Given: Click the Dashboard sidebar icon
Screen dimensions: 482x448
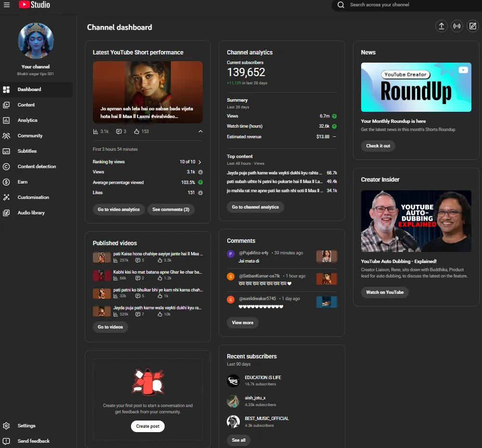Looking at the screenshot, I should point(6,90).
